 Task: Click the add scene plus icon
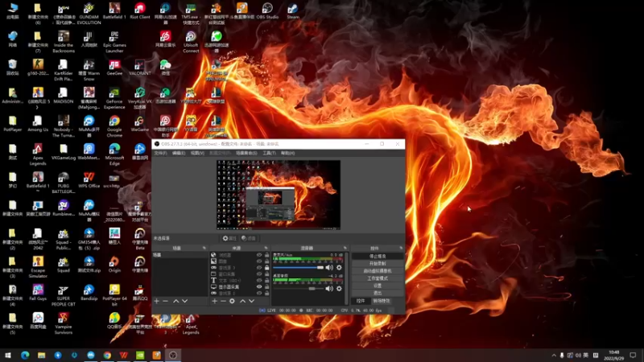coord(157,301)
